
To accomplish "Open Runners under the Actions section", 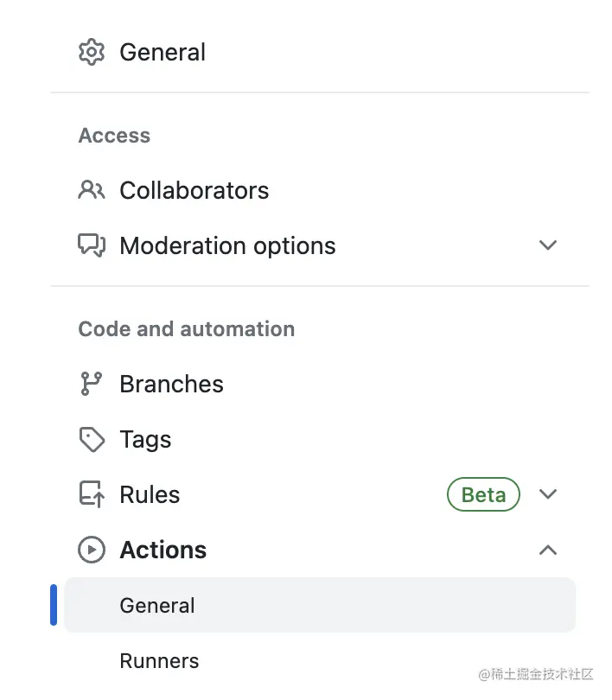I will [159, 660].
